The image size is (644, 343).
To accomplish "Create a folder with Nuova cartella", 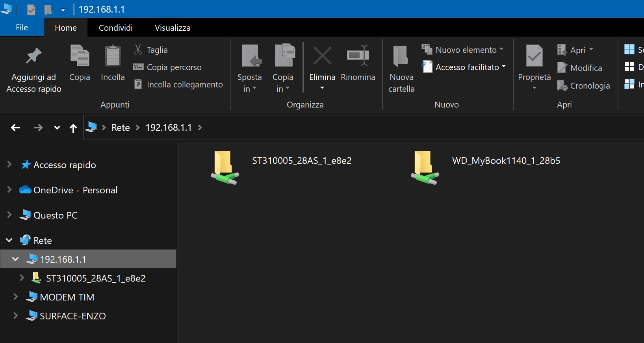I will (401, 67).
